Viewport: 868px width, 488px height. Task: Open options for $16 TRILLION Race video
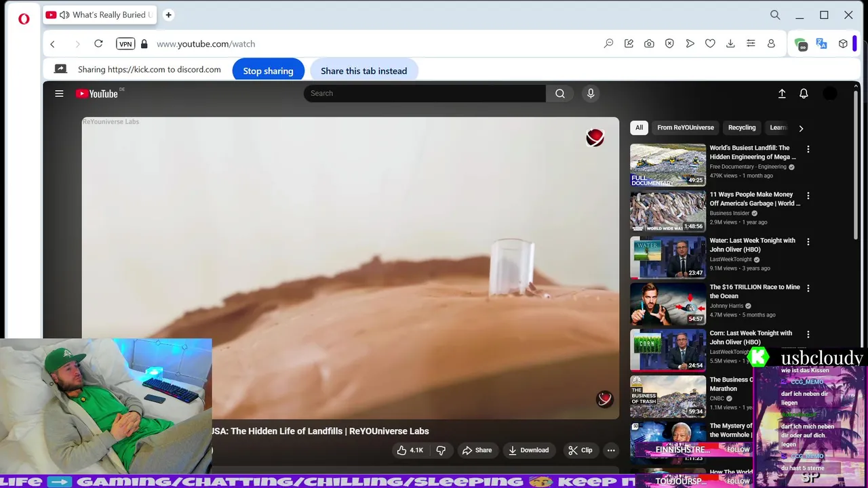pos(808,288)
